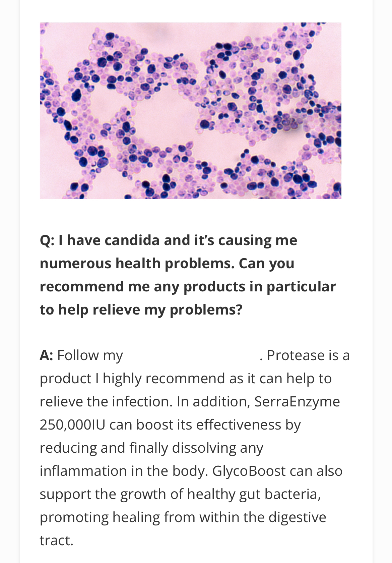Image resolution: width=392 pixels, height=563 pixels.
Task: Click 'products in particular' in the question
Action: click(x=260, y=287)
